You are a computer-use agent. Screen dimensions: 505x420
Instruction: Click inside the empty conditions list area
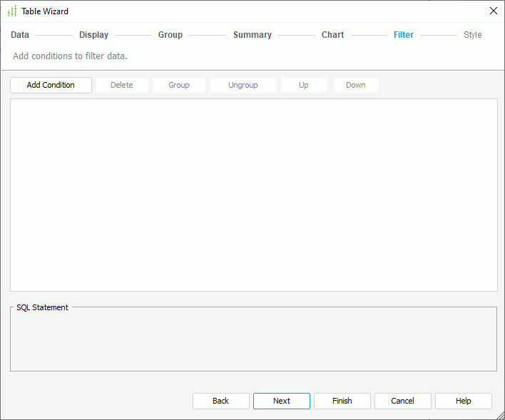tap(253, 195)
